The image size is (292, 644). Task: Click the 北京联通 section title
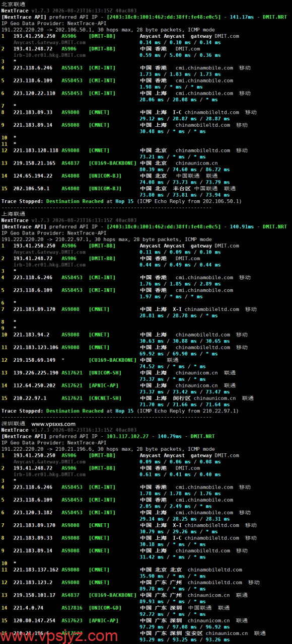point(13,4)
